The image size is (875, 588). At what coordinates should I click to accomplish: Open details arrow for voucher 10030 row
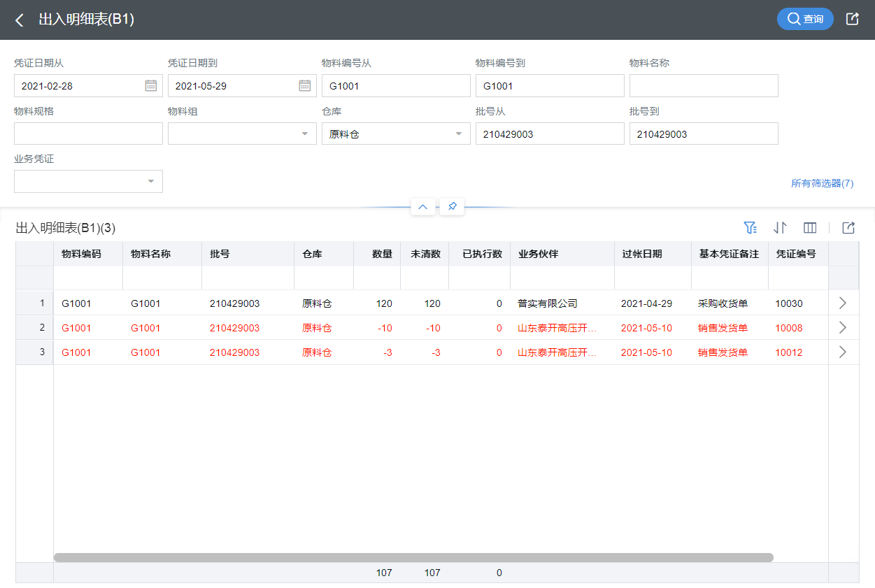[x=843, y=303]
